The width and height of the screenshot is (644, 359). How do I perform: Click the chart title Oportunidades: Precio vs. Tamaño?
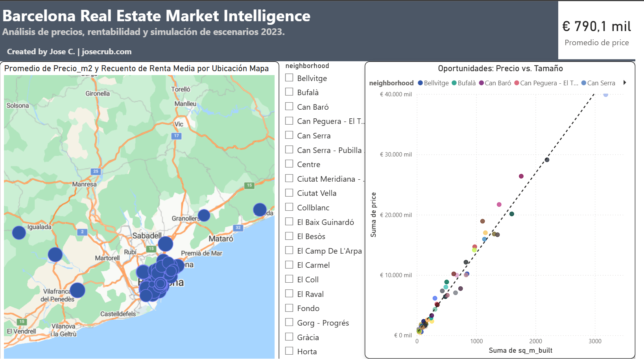coord(500,68)
